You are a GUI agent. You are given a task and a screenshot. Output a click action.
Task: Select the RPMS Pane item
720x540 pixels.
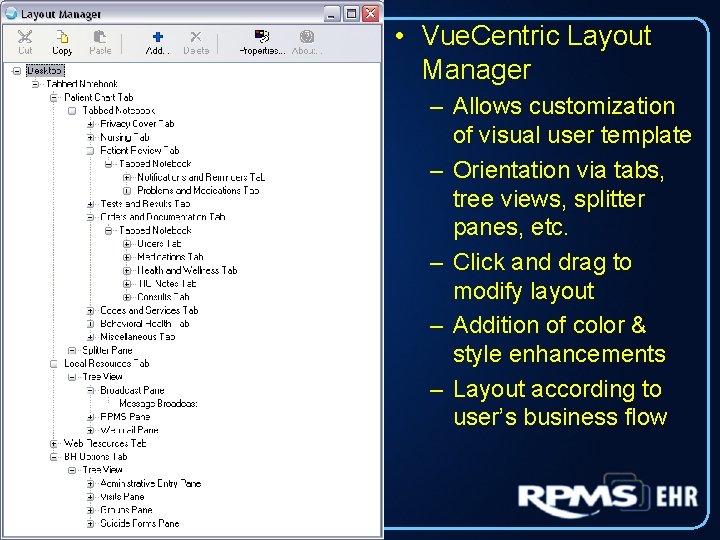(125, 417)
